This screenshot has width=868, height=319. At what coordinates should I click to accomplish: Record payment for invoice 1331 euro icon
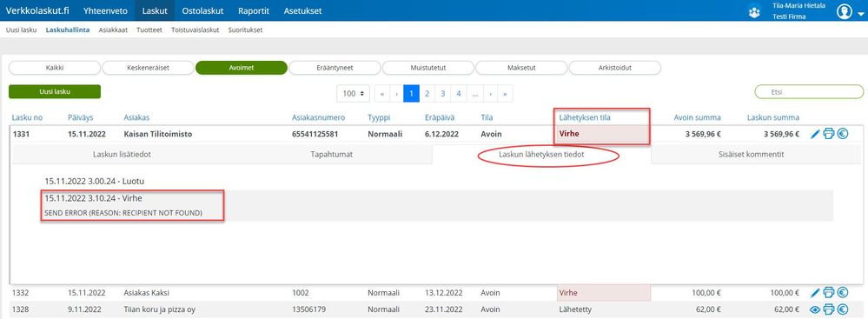click(x=843, y=134)
